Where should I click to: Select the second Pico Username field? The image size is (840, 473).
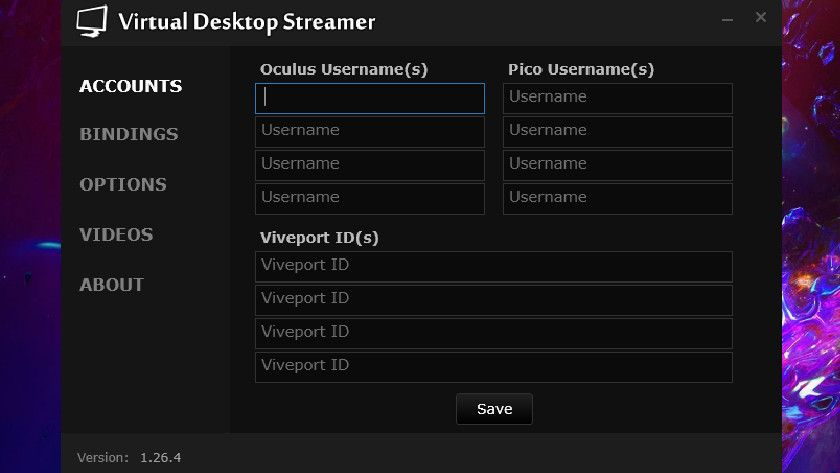(617, 131)
